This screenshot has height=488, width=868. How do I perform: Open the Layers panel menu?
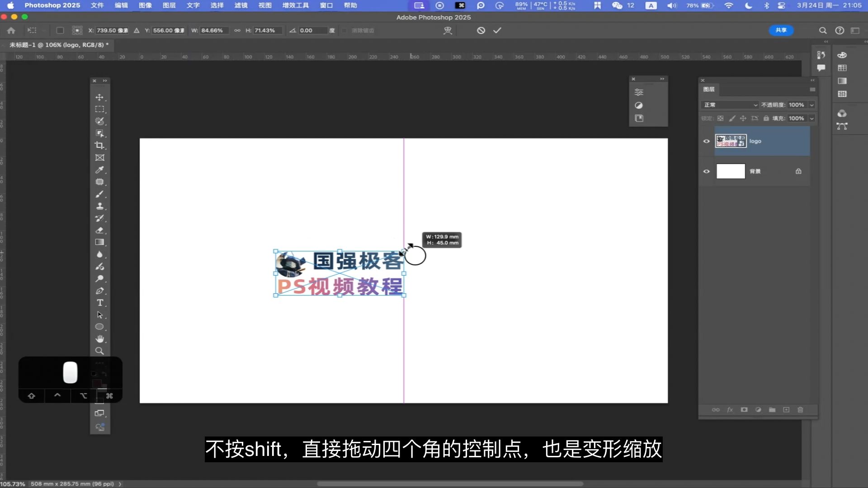point(812,89)
